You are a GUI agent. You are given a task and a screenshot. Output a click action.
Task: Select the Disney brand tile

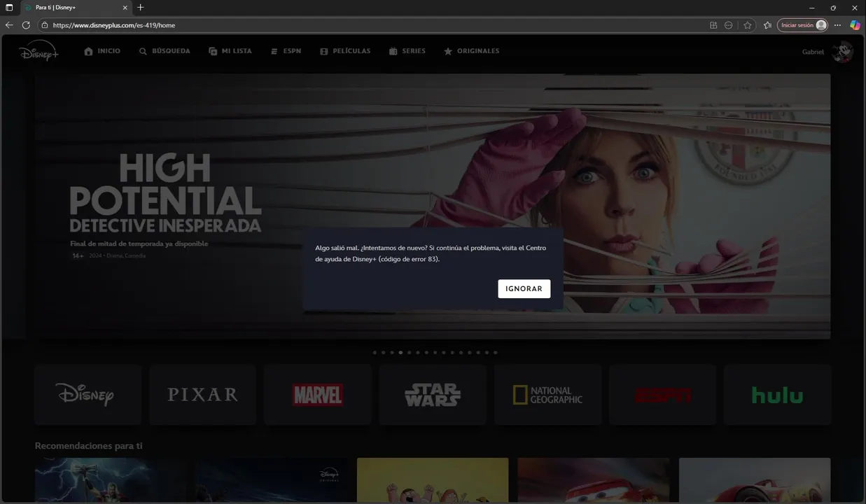click(88, 394)
